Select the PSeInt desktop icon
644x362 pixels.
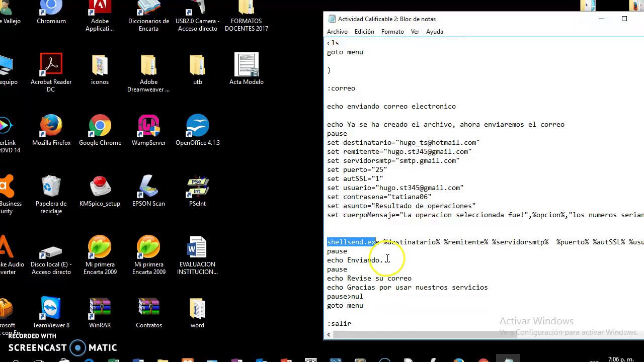(x=197, y=191)
